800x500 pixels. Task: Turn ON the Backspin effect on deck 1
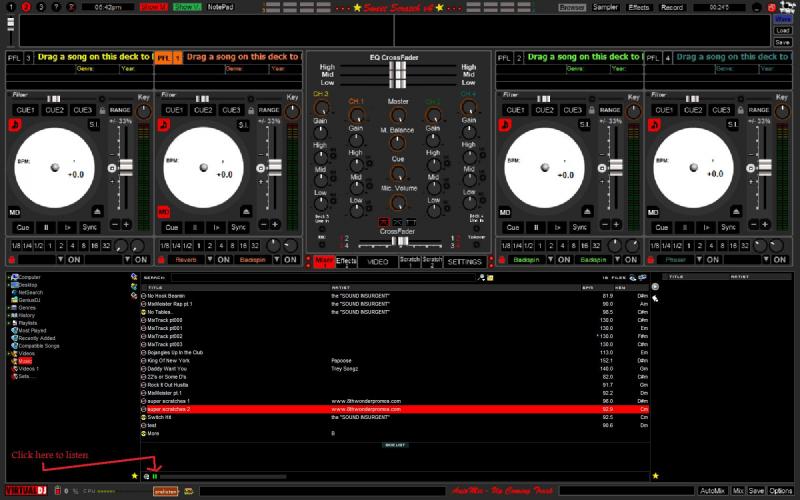[290, 260]
